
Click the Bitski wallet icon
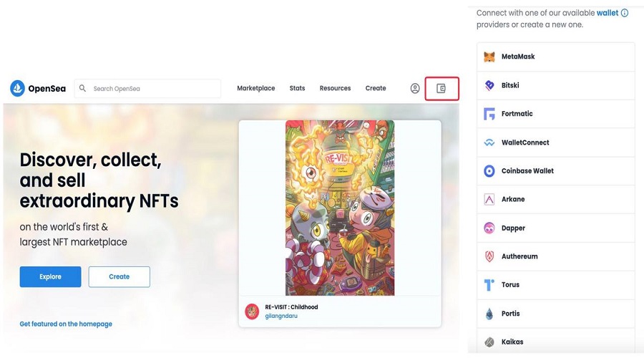point(489,85)
